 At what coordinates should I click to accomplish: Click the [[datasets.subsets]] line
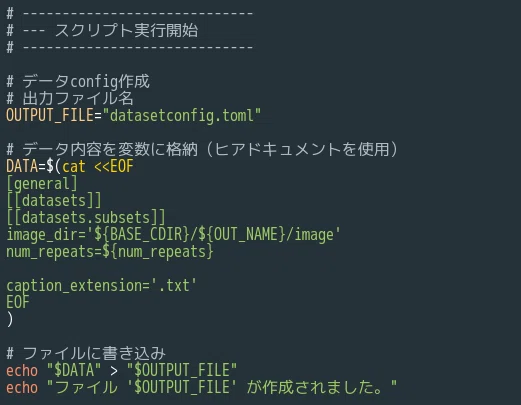(86, 218)
